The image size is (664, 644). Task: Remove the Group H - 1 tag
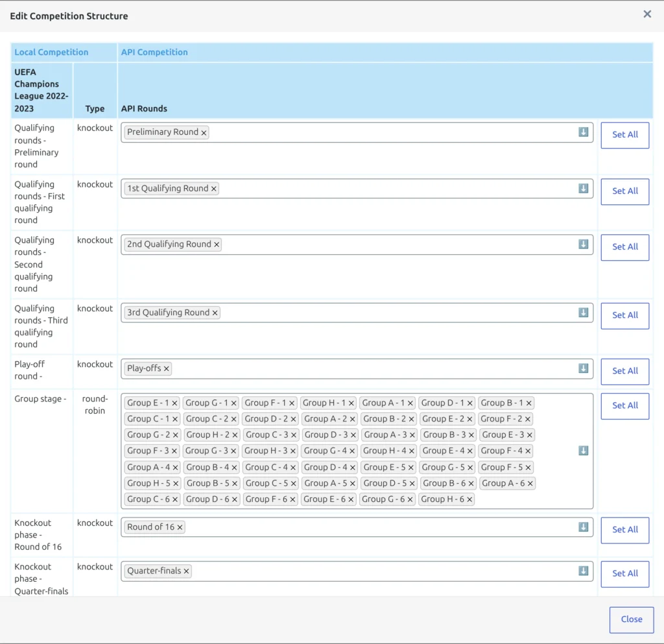tap(351, 403)
